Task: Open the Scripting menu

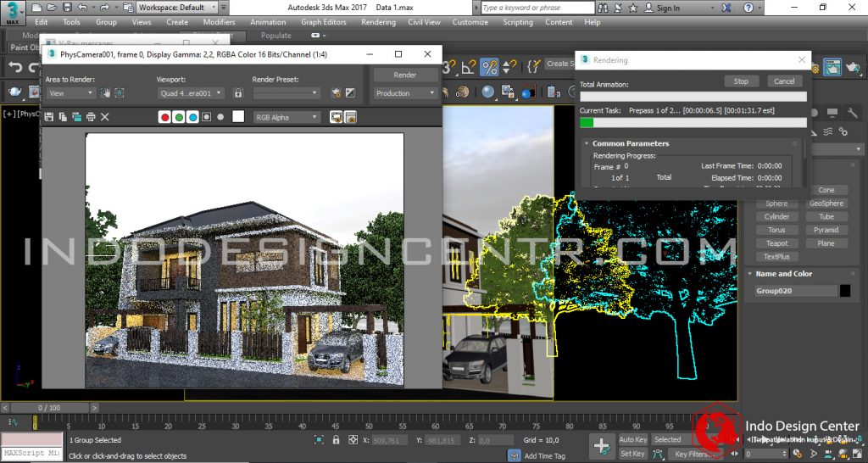Action: (519, 22)
